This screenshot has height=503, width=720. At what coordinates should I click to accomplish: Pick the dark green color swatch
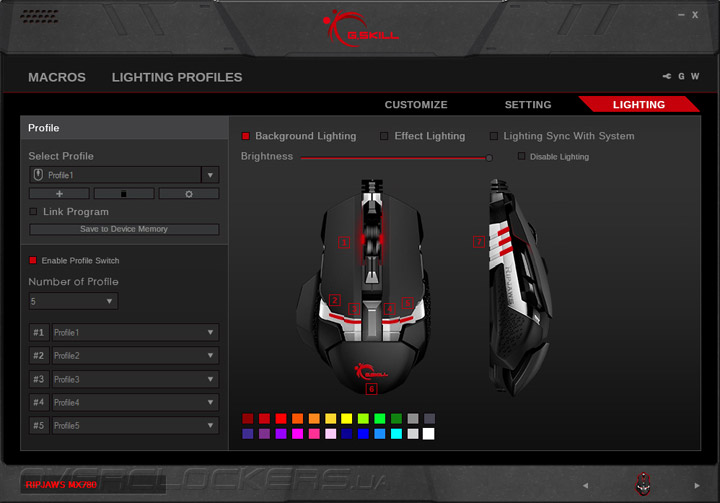[x=396, y=418]
